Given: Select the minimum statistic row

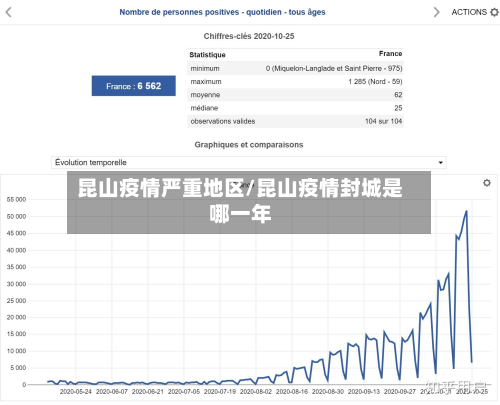Looking at the screenshot, I should pyautogui.click(x=295, y=68).
